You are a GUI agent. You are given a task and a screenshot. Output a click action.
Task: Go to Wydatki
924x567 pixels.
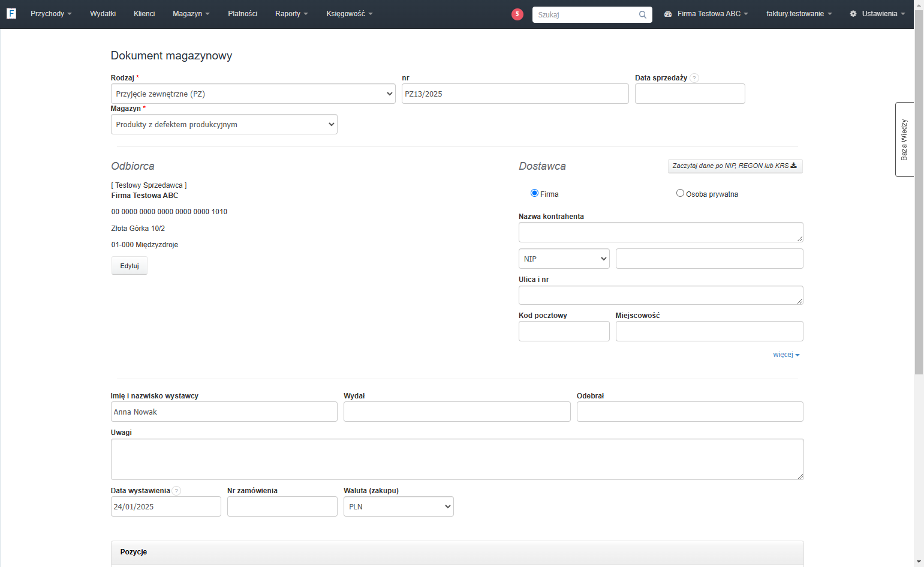click(x=103, y=14)
